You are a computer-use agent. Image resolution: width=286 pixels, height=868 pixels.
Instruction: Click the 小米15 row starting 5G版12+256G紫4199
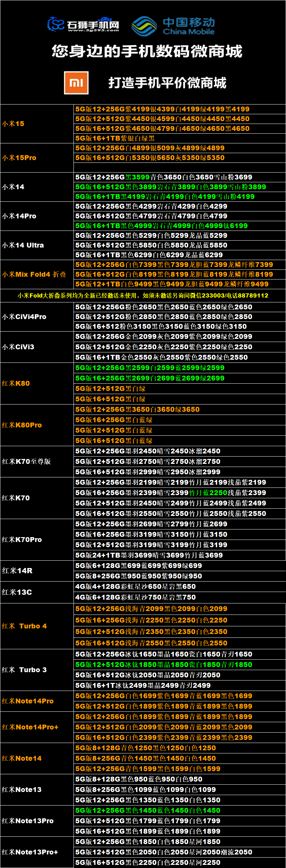click(x=180, y=109)
